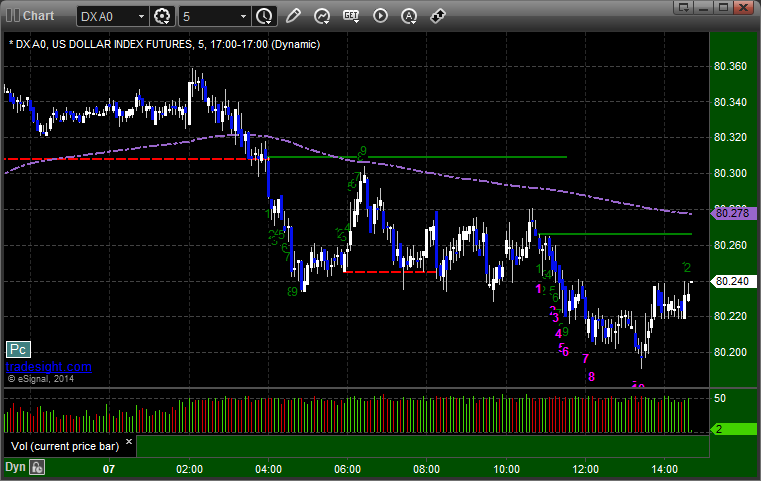Click the 14:00 time axis label
The height and width of the screenshot is (481, 761).
point(664,469)
